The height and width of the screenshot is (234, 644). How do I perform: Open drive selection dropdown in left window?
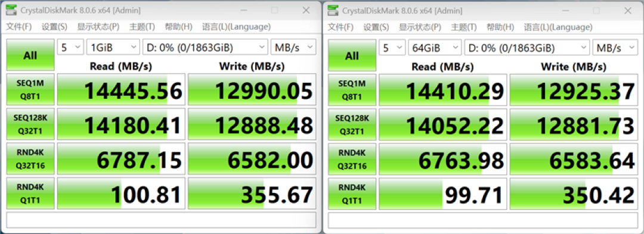pyautogui.click(x=205, y=47)
